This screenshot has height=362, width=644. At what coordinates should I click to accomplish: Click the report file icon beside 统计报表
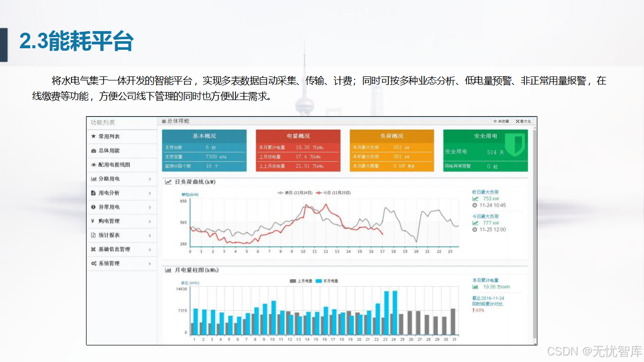point(94,235)
